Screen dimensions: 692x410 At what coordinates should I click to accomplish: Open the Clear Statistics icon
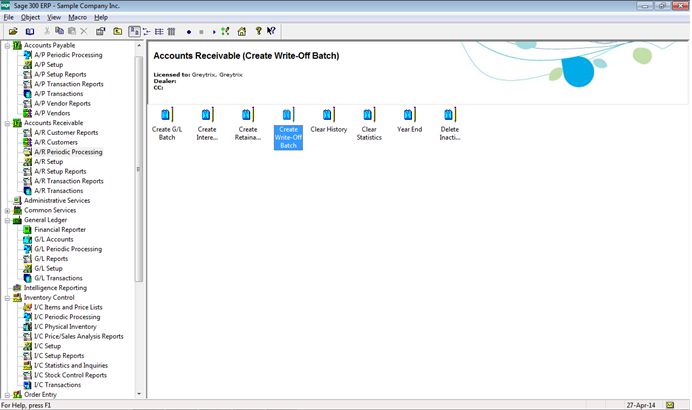[369, 124]
